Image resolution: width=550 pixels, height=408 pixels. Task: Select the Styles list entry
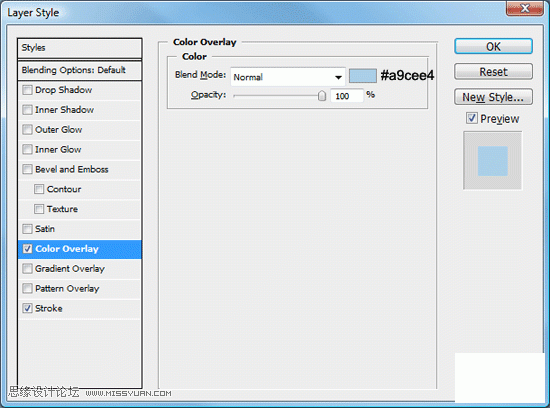(x=80, y=48)
